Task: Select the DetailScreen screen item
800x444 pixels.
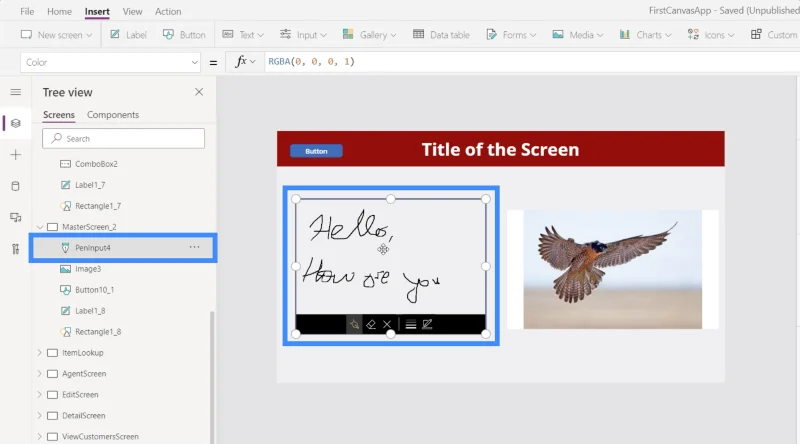Action: coord(84,415)
